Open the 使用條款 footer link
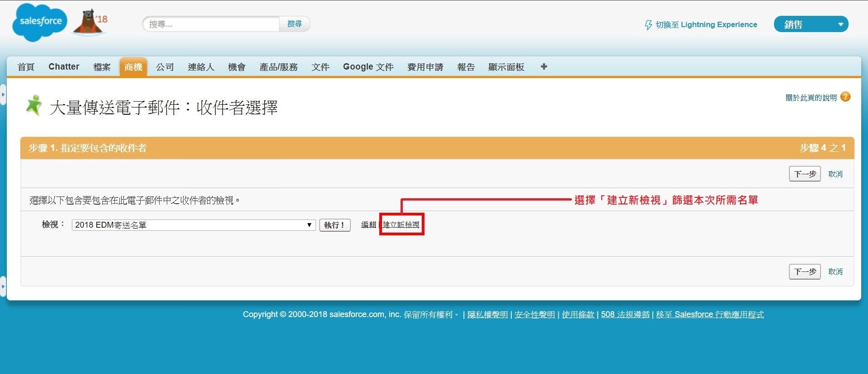Image resolution: width=868 pixels, height=374 pixels. tap(578, 314)
